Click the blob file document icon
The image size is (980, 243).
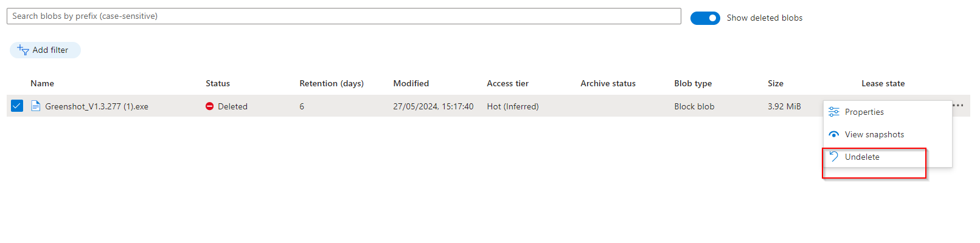click(36, 106)
